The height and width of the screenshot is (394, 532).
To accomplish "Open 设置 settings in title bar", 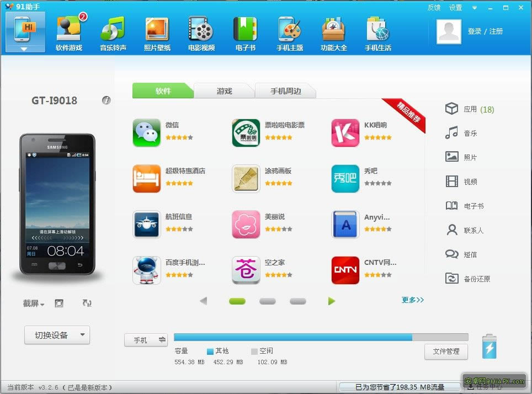I will pyautogui.click(x=455, y=8).
